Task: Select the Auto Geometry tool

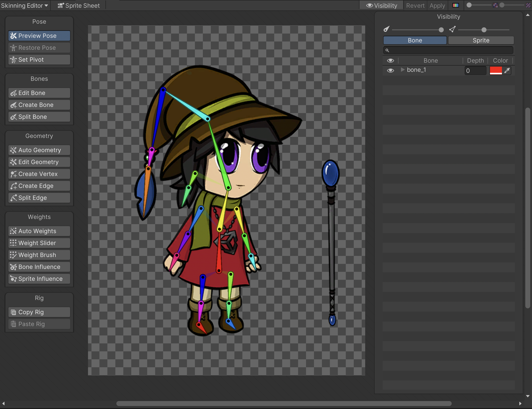Action: 39,150
